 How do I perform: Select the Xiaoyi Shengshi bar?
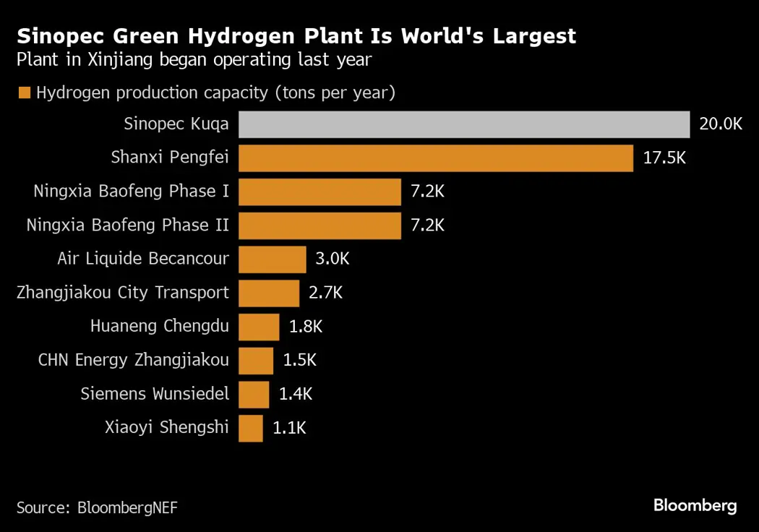pos(250,428)
